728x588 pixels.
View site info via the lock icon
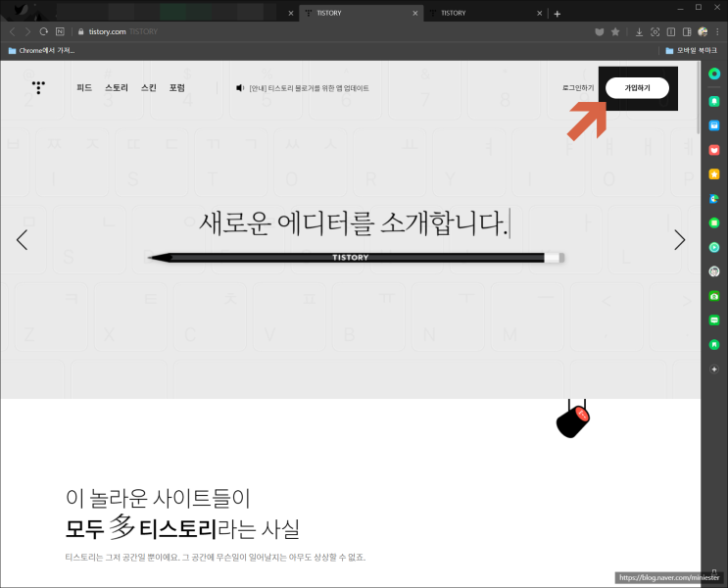(x=80, y=31)
